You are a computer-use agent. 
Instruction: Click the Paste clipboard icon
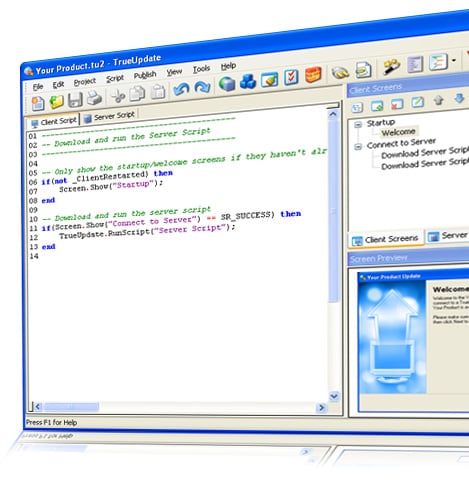(x=158, y=92)
